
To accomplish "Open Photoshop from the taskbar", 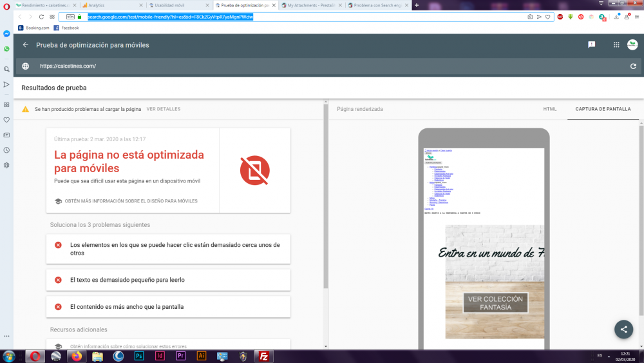I will coord(139,356).
